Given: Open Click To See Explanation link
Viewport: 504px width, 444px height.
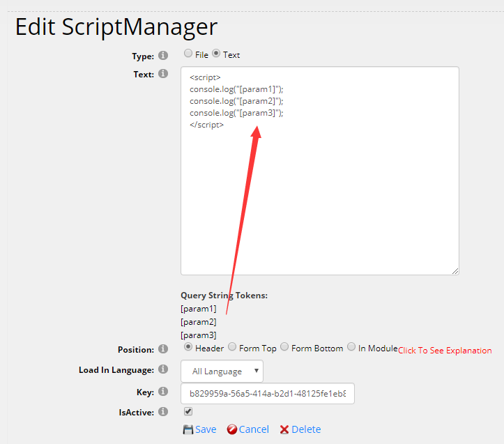Looking at the screenshot, I should click(445, 351).
